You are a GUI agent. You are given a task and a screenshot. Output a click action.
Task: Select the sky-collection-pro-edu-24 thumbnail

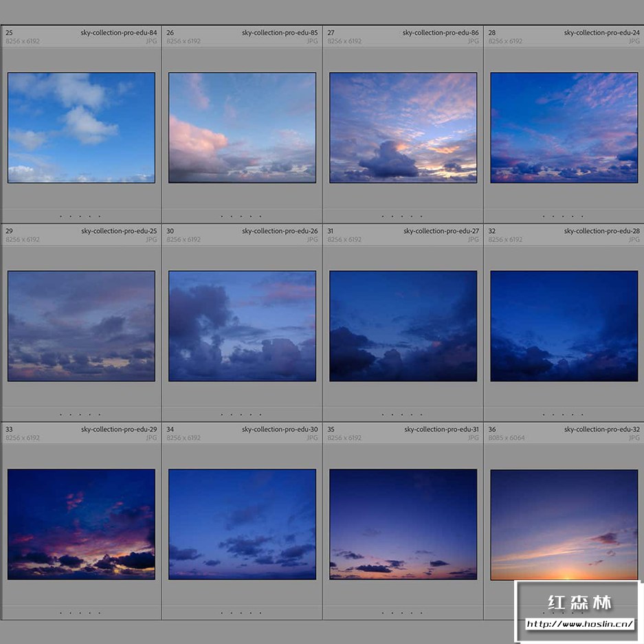click(564, 128)
